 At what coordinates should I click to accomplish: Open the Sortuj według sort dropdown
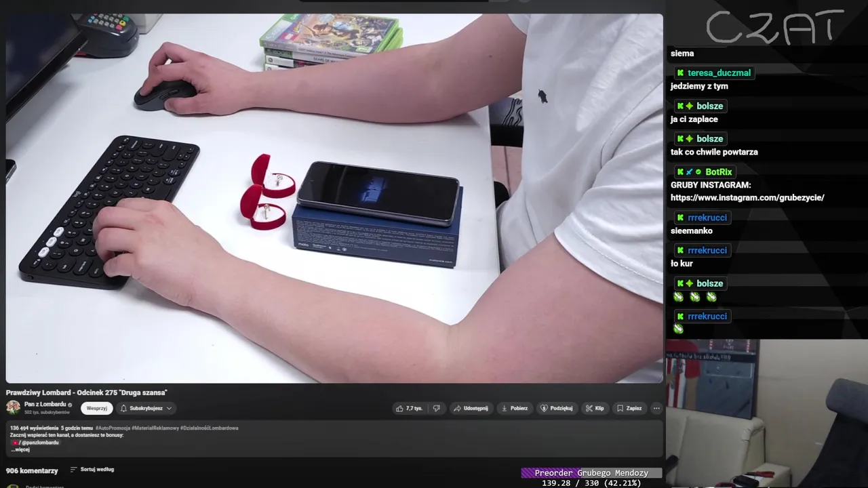pyautogui.click(x=92, y=470)
